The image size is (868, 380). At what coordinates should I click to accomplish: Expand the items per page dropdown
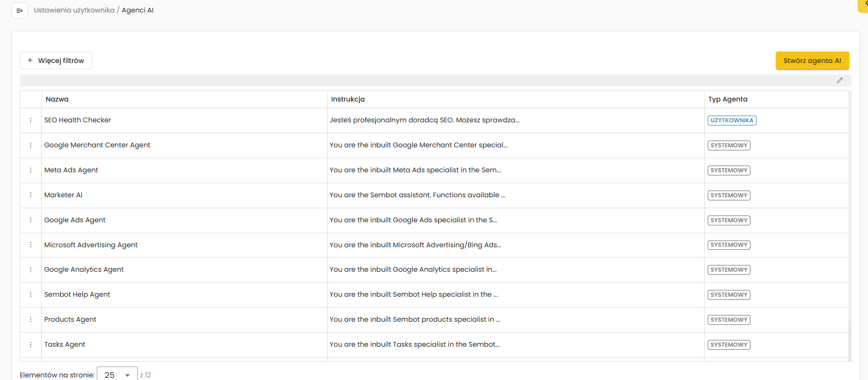coord(117,375)
